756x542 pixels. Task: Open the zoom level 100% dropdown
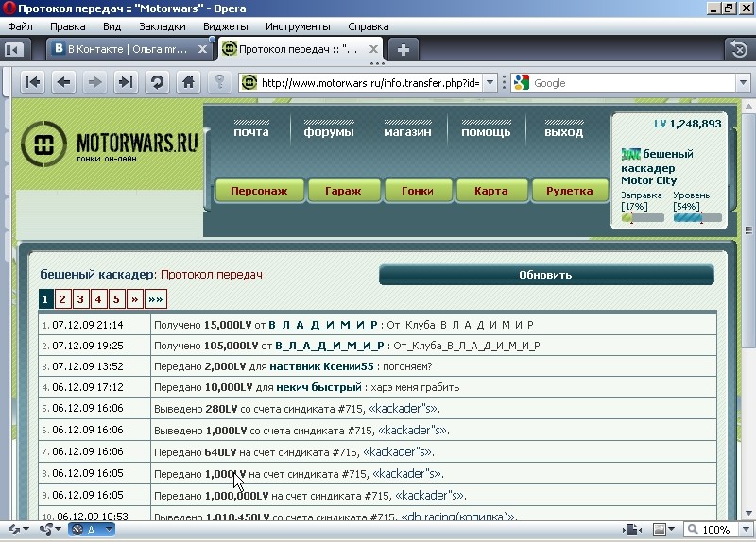tap(747, 530)
